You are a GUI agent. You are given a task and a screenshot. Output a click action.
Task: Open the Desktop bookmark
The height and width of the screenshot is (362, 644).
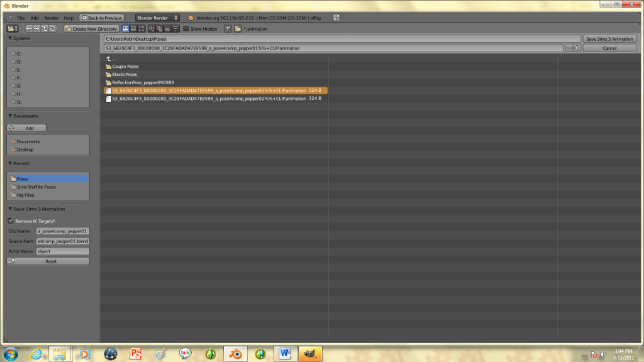(48, 150)
